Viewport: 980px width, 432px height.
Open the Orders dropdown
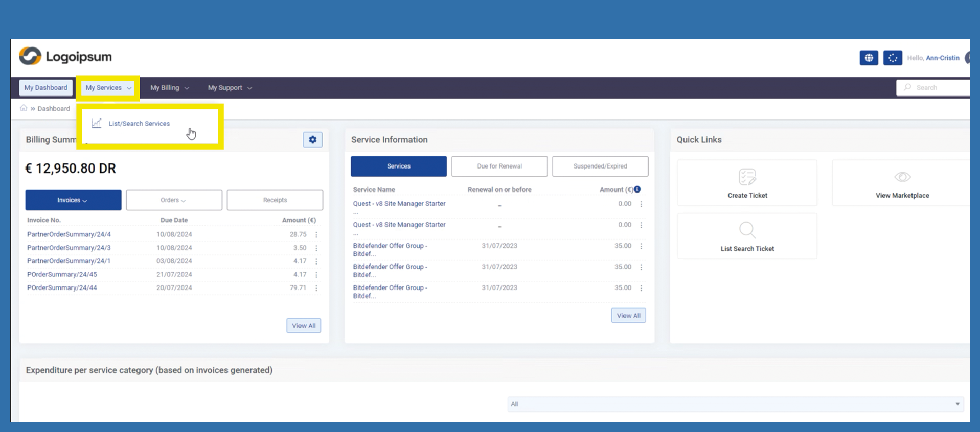(174, 200)
